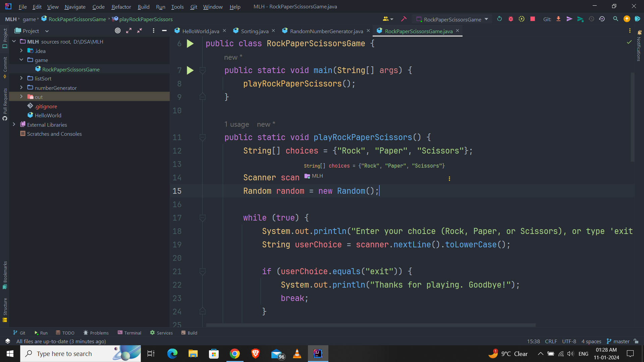Expand External Libraries in Project view
644x362 pixels.
tap(14, 124)
